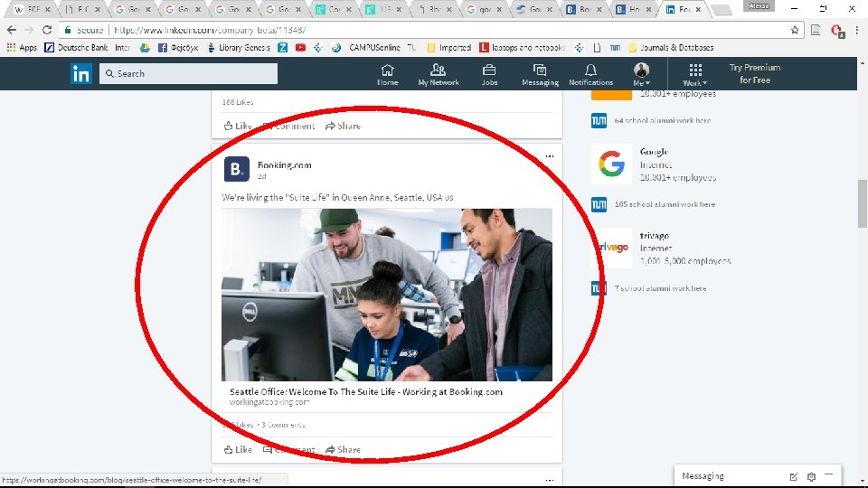The image size is (868, 488).
Task: Click the address bar URL
Action: (210, 30)
